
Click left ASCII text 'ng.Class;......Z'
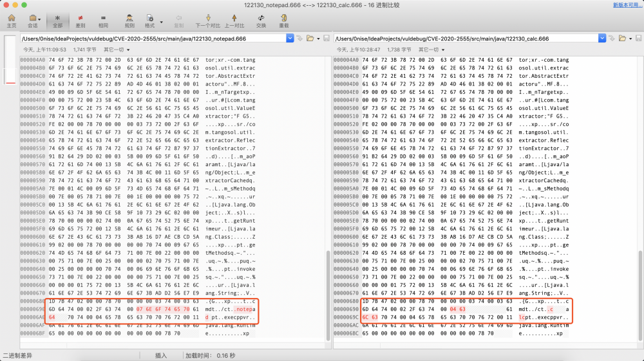(231, 237)
